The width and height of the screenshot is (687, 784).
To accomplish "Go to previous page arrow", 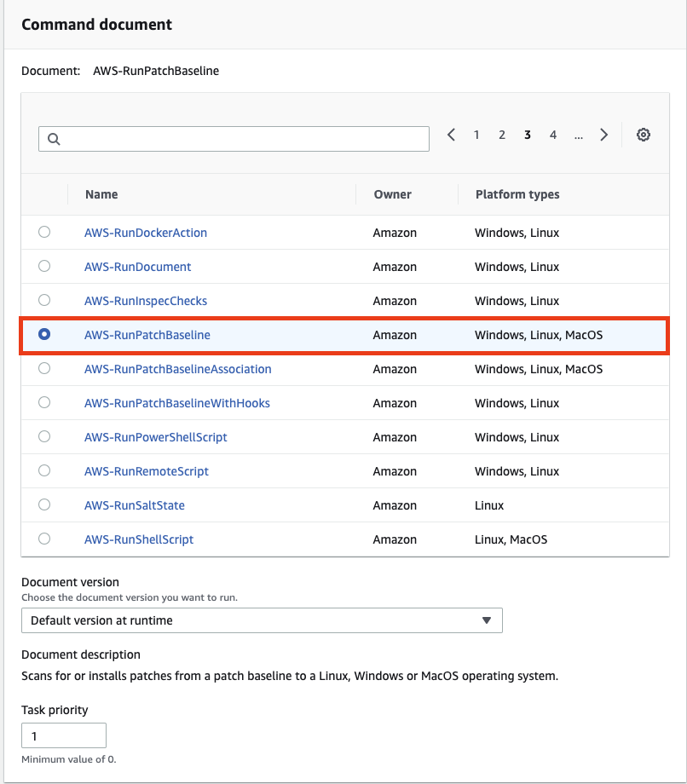I will click(451, 135).
